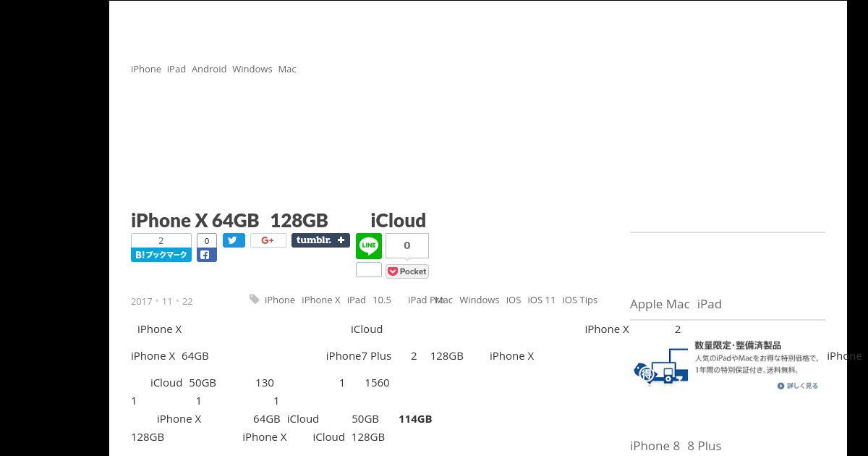Viewport: 868px width, 456px height.
Task: Go to the Mac navigation item
Action: pyautogui.click(x=287, y=69)
